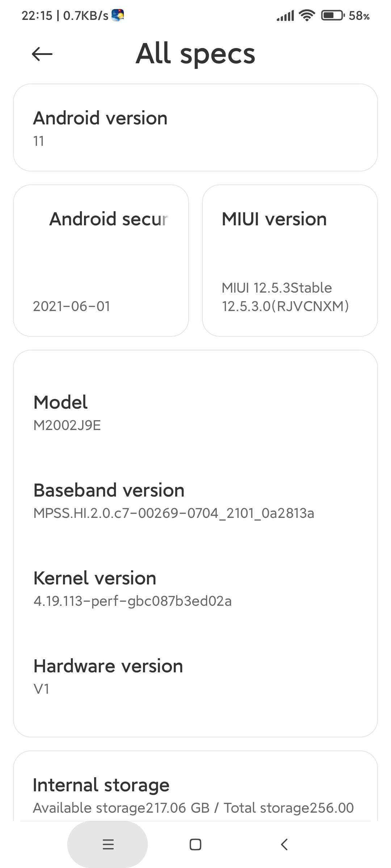The height and width of the screenshot is (868, 391).
Task: Tap the battery status icon
Action: point(333,16)
